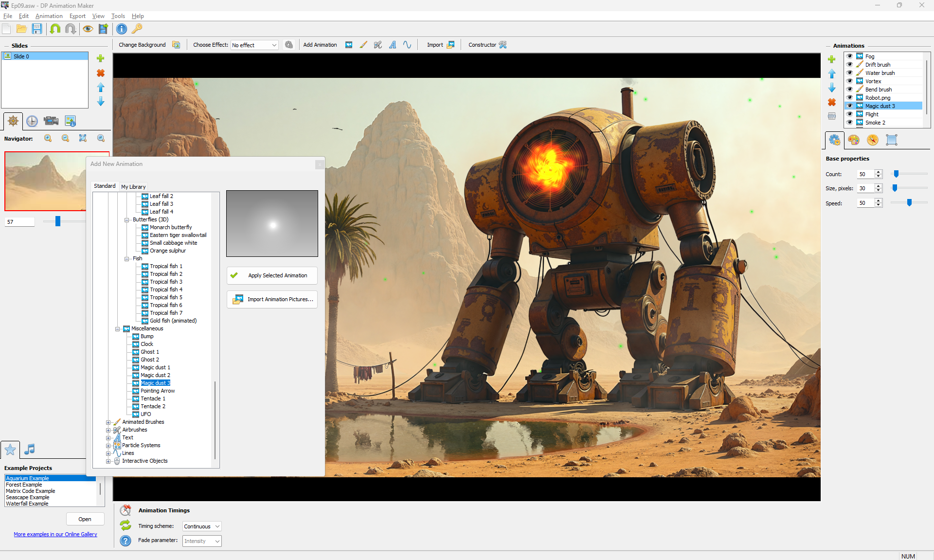This screenshot has width=934, height=560.
Task: Open the Export menu
Action: (77, 16)
